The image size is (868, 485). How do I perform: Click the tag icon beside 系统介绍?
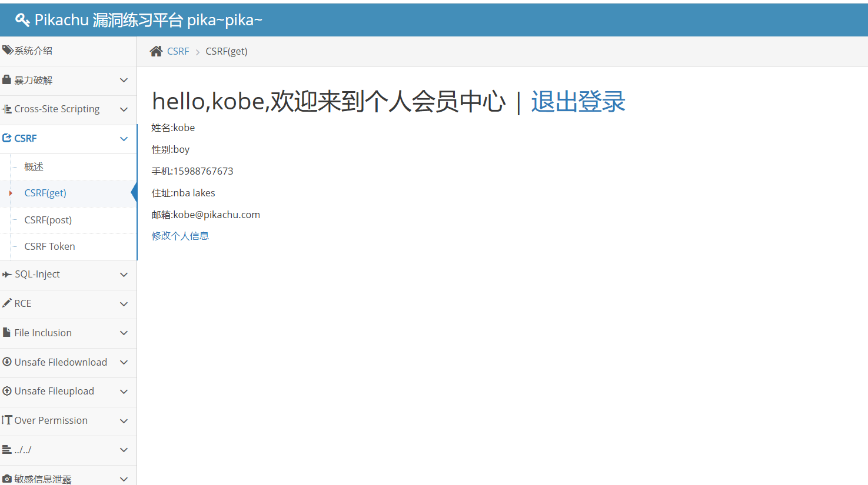pos(8,51)
